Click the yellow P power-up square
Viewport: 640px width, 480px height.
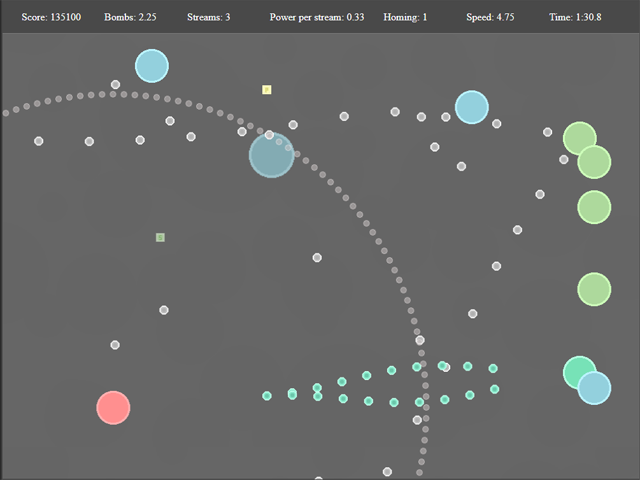click(x=267, y=90)
